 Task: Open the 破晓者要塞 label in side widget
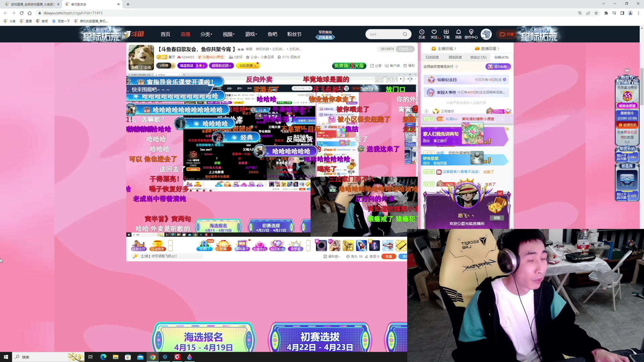627,106
